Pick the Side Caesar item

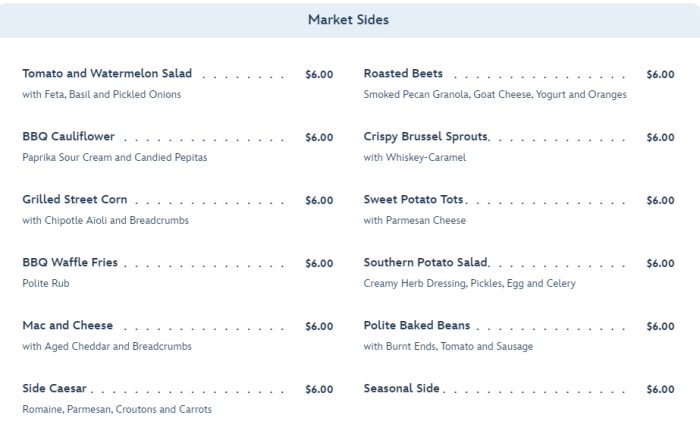[56, 389]
